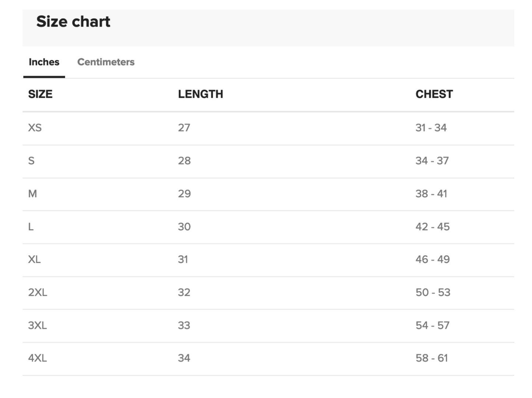Click the length value 30
The height and width of the screenshot is (398, 532).
(184, 227)
